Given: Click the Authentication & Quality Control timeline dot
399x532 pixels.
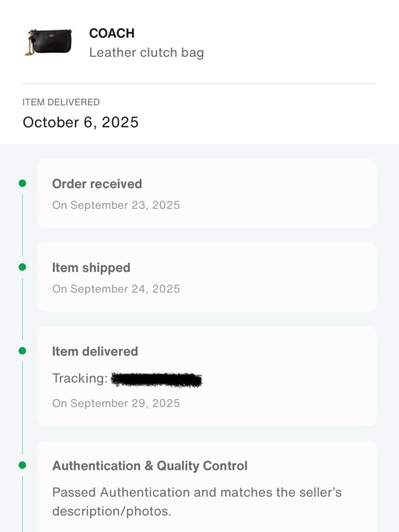Looking at the screenshot, I should click(x=22, y=465).
